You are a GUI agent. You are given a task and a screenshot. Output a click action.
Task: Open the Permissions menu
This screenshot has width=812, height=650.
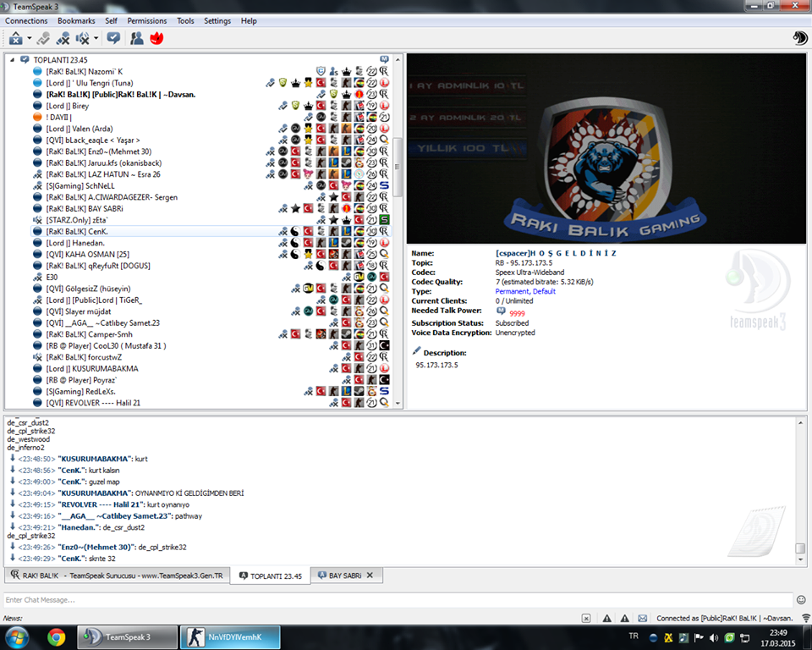147,20
